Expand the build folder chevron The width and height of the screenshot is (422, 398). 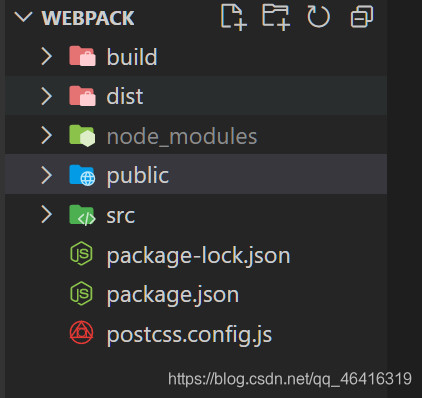47,56
